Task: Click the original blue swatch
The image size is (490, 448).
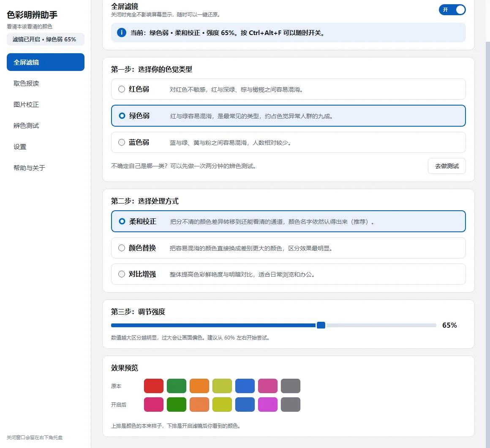Action: tap(245, 386)
